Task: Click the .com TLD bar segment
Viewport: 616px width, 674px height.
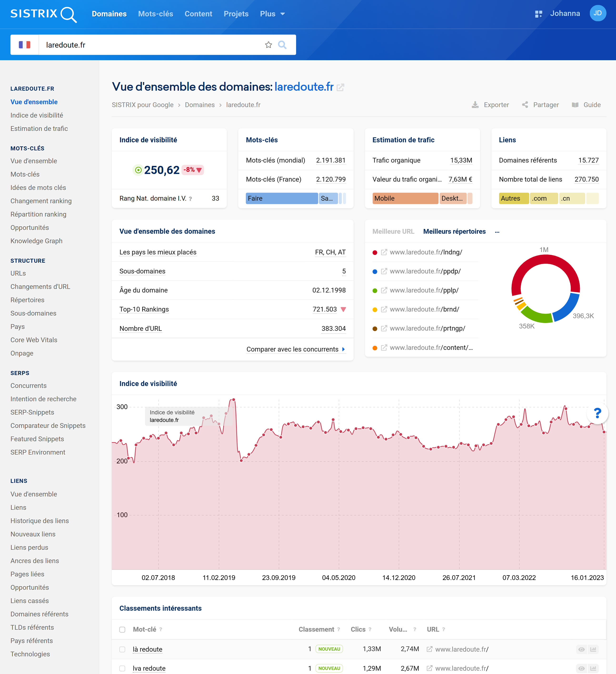Action: pyautogui.click(x=544, y=198)
